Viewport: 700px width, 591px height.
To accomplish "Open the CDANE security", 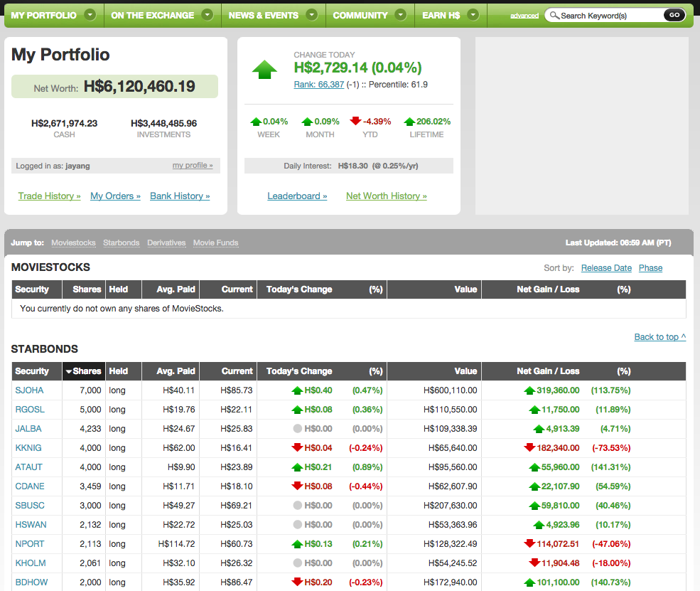I will pos(30,486).
